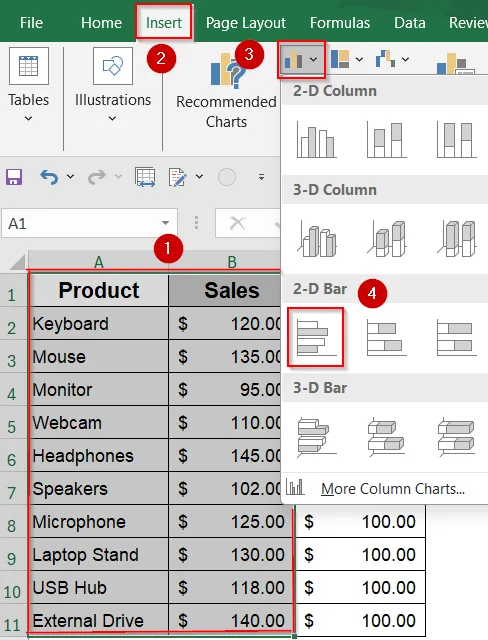Insert 2-D Clustered Bar chart

coord(315,337)
